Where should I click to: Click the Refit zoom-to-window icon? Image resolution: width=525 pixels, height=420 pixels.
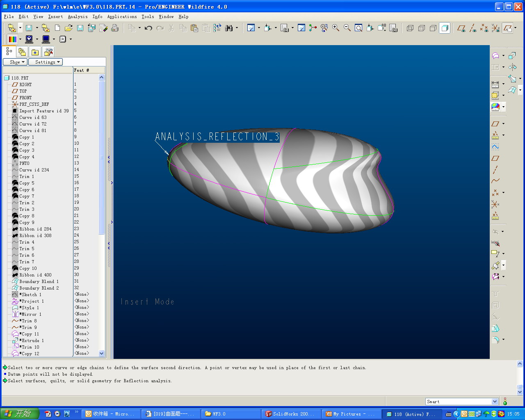pos(358,28)
